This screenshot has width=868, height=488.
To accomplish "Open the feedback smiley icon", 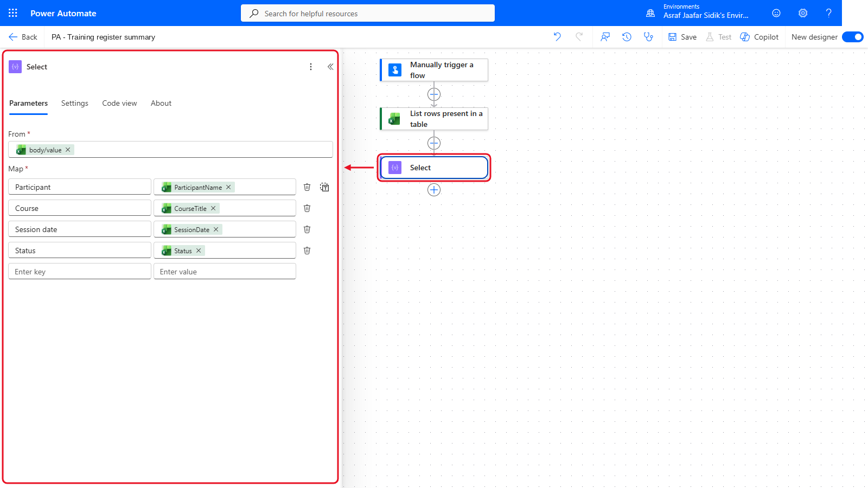I will 776,13.
